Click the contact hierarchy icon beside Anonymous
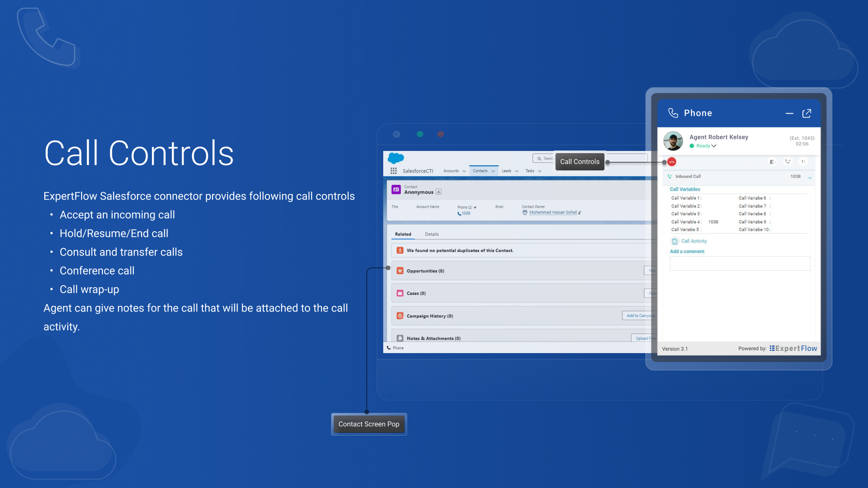 pos(439,192)
